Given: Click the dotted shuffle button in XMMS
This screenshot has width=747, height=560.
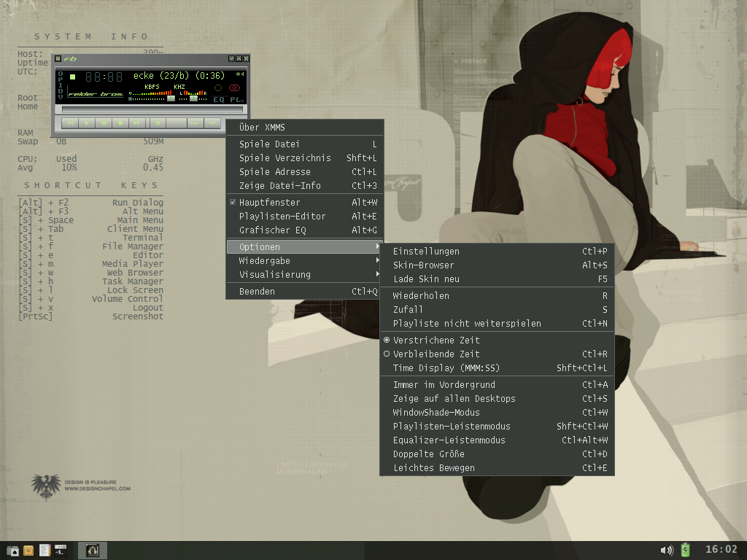Looking at the screenshot, I should 194,122.
